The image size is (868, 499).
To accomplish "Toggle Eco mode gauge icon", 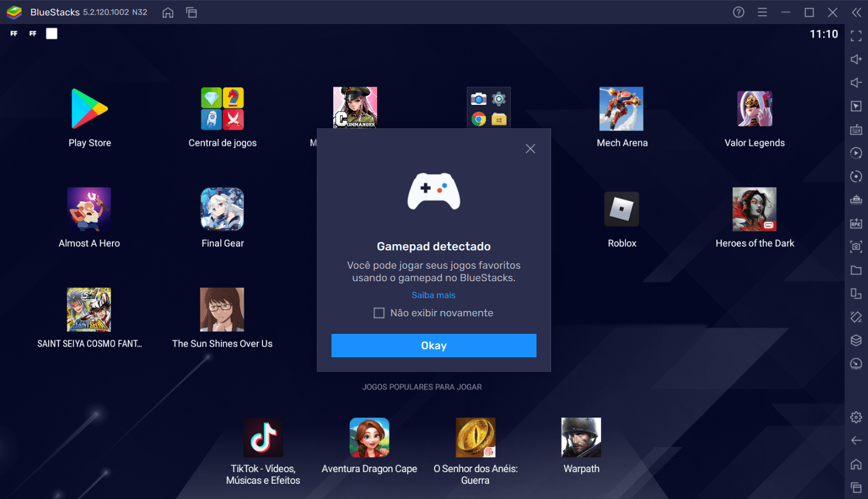I will [x=856, y=364].
